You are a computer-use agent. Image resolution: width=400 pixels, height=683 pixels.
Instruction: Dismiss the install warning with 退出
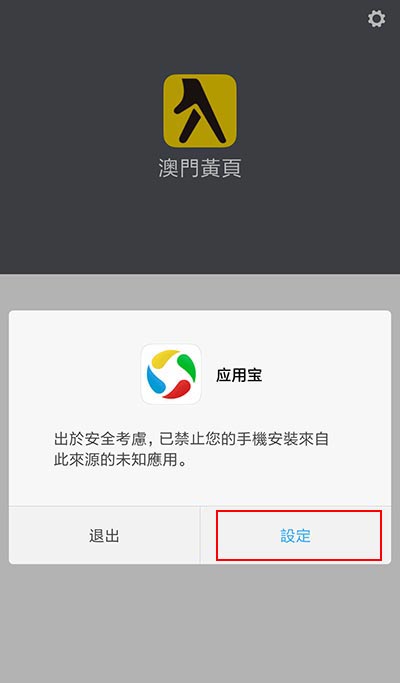pos(104,535)
